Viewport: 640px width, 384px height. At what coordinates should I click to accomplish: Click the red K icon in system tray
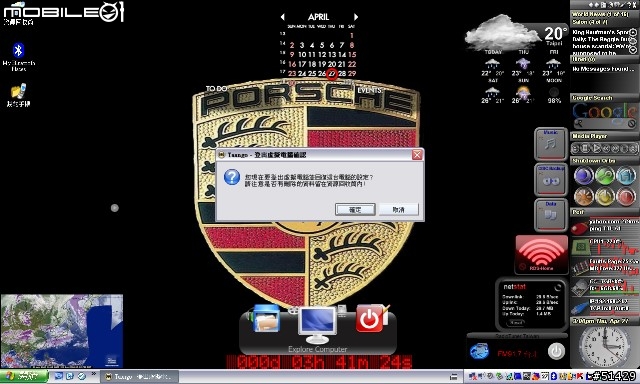[580, 376]
